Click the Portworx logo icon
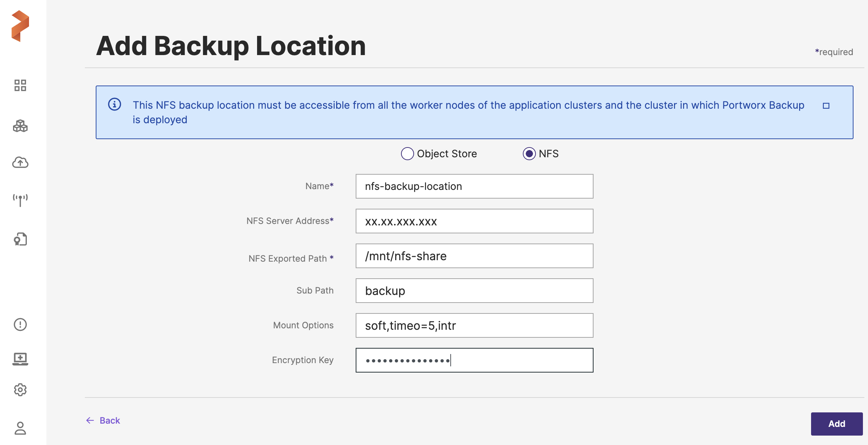Screen dimensions: 868x445 tap(20, 26)
